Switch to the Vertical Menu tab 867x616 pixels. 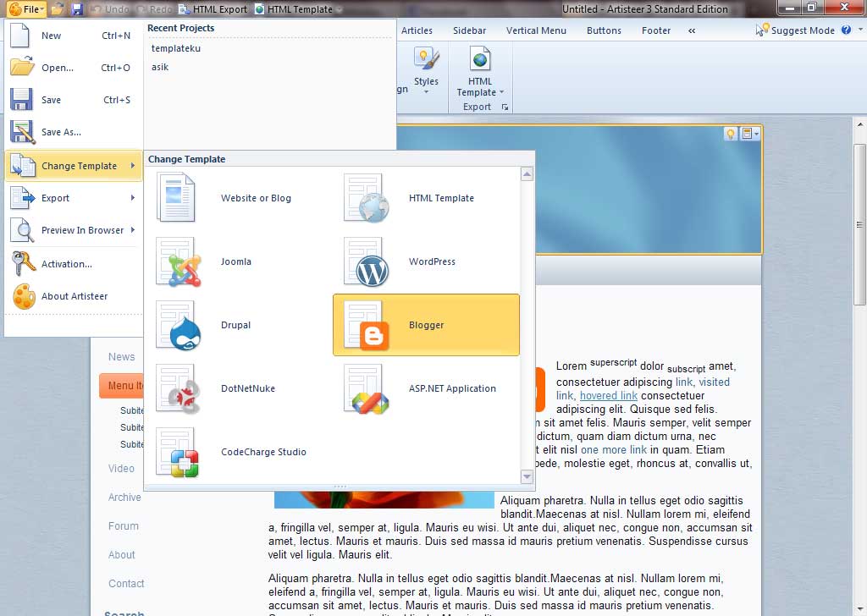tap(536, 30)
